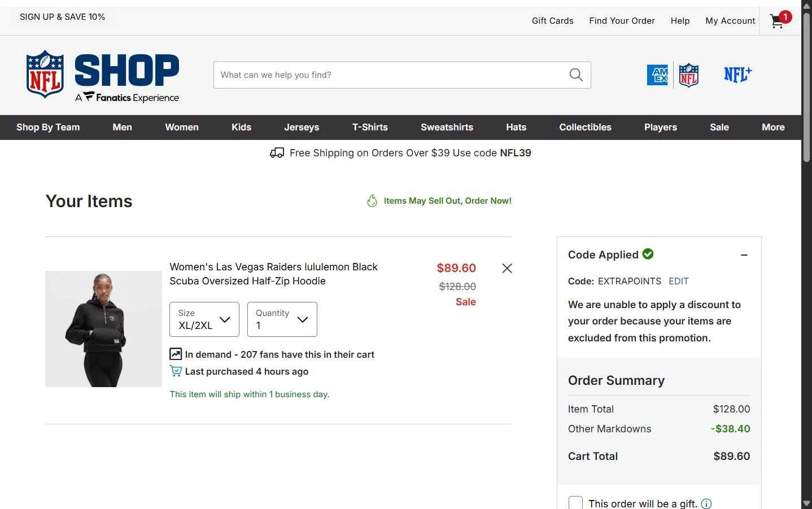This screenshot has width=812, height=509.
Task: Click the NFL shield partner icon
Action: point(688,75)
